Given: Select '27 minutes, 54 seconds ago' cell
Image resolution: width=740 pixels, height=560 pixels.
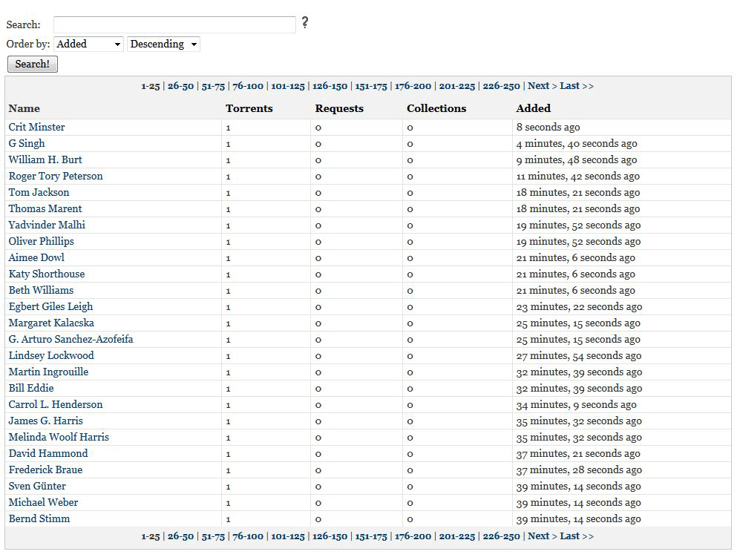Looking at the screenshot, I should (x=579, y=356).
